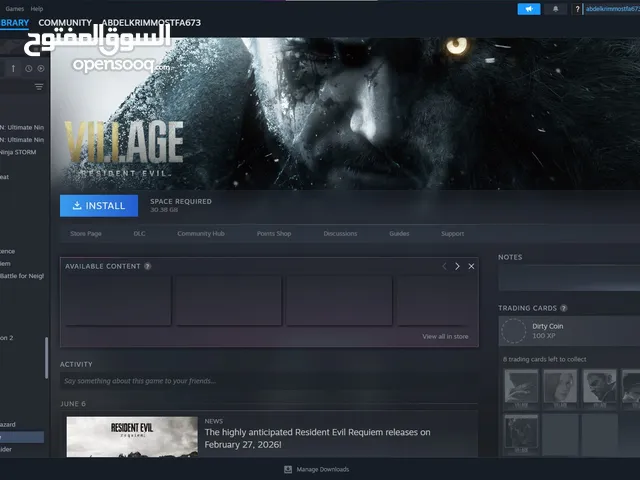Open the Resident Evil Requiem news thumbnail
This screenshot has width=640, height=480.
pos(132,436)
